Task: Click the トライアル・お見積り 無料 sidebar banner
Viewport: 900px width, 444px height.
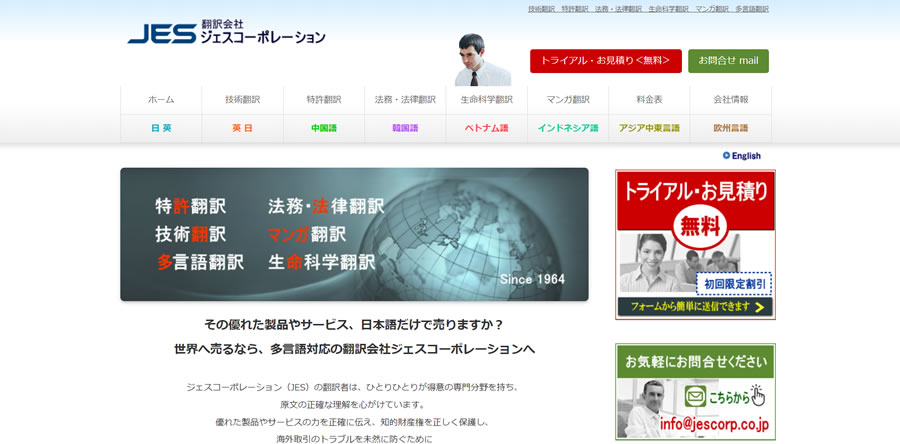Action: point(695,244)
